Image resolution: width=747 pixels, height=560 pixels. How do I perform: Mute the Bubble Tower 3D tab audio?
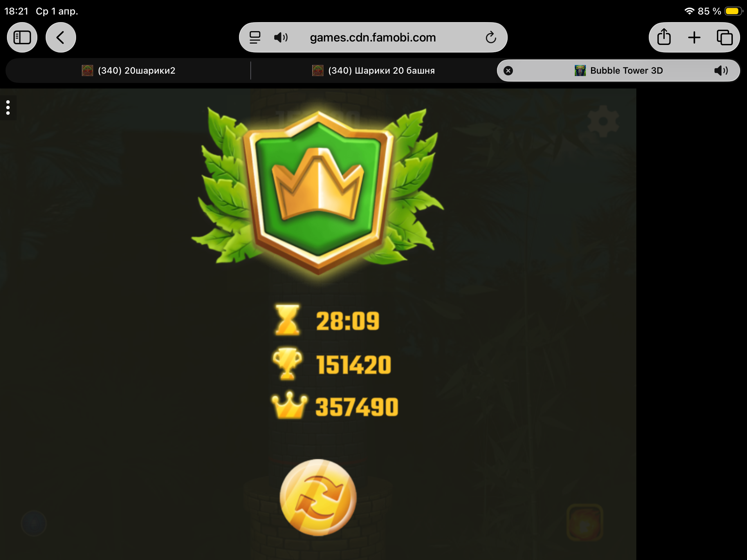click(721, 71)
